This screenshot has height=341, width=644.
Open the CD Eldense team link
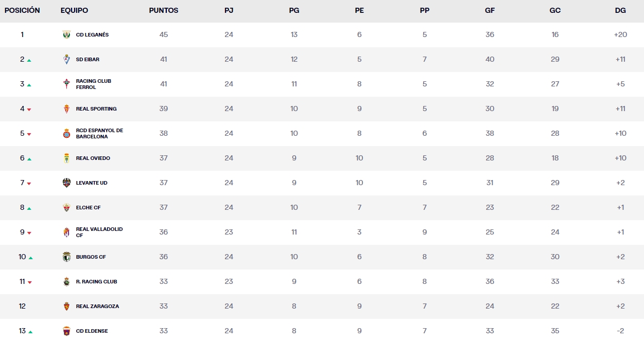coord(92,331)
